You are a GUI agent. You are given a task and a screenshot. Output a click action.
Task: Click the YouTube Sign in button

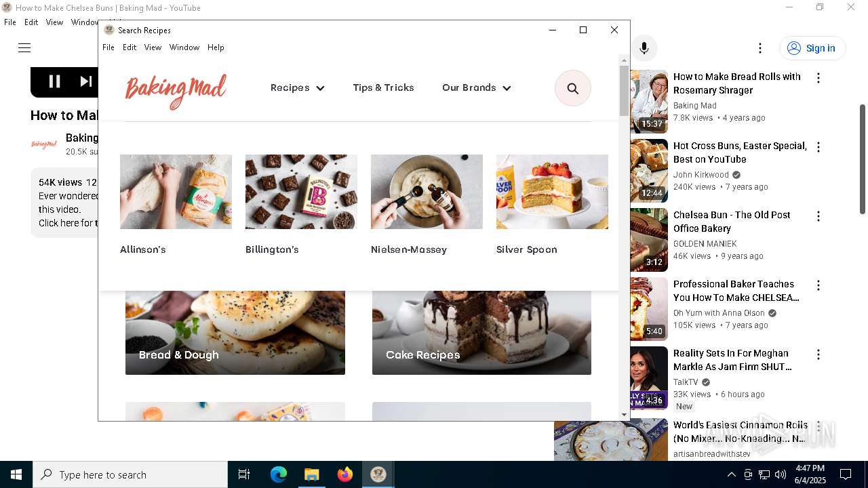(x=812, y=48)
